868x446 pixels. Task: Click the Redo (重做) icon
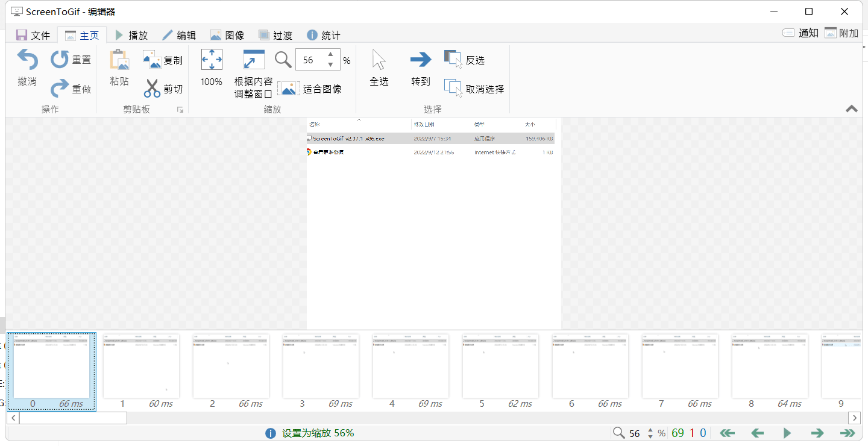pos(60,89)
